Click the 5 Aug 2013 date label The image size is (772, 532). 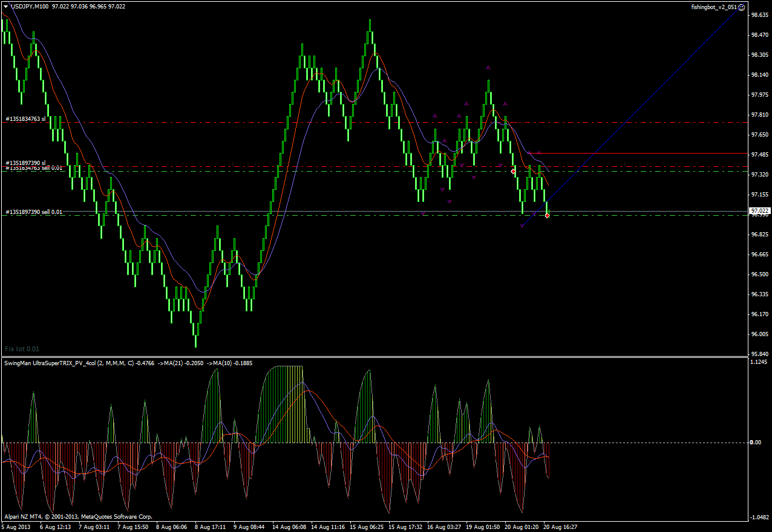coord(16,527)
